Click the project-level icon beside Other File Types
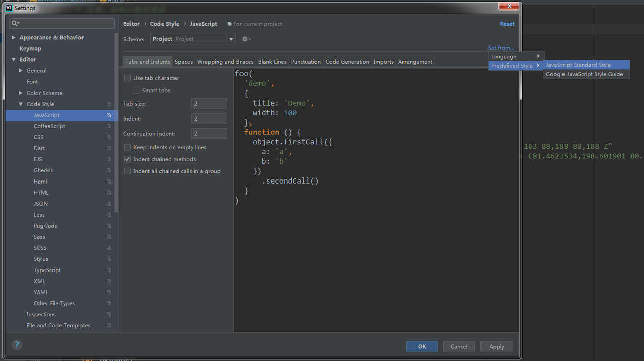The height and width of the screenshot is (361, 644). click(x=109, y=303)
